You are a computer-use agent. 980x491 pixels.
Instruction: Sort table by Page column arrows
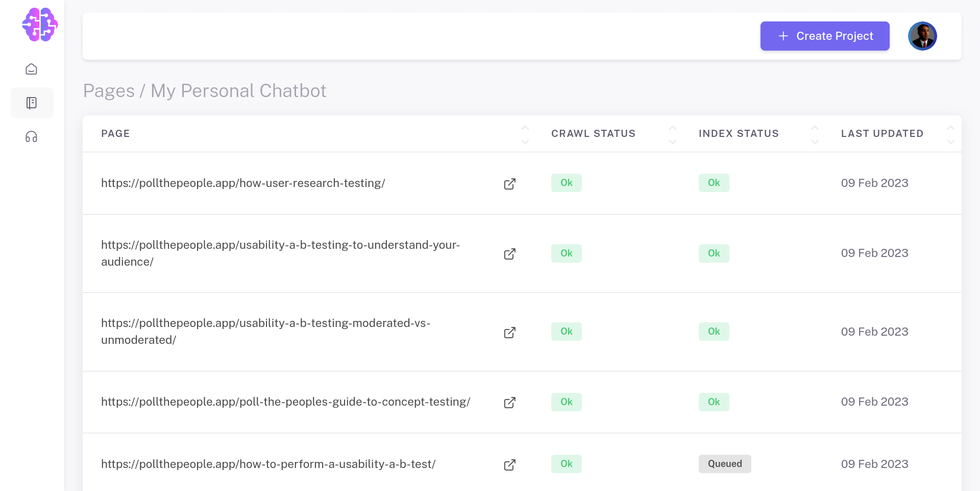click(525, 134)
